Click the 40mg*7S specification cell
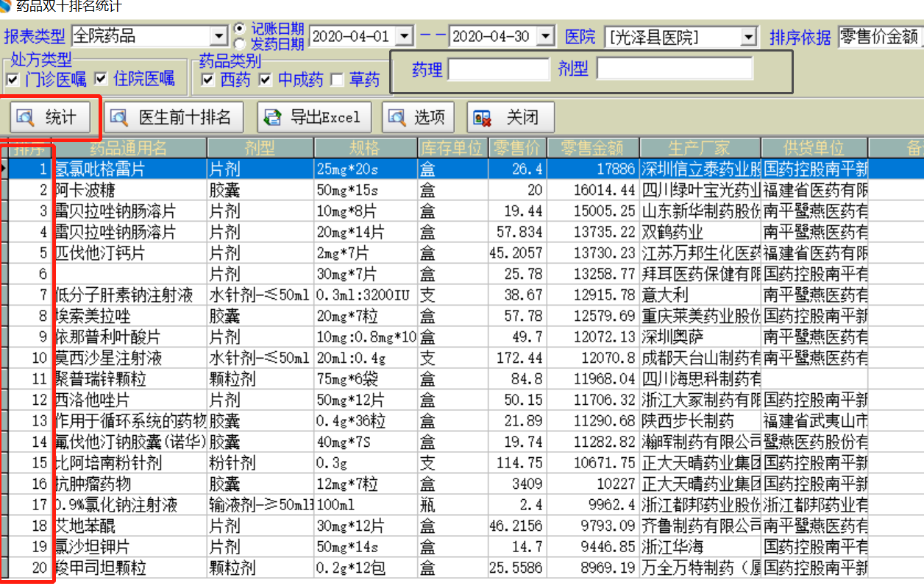The width and height of the screenshot is (924, 586). coord(366,442)
